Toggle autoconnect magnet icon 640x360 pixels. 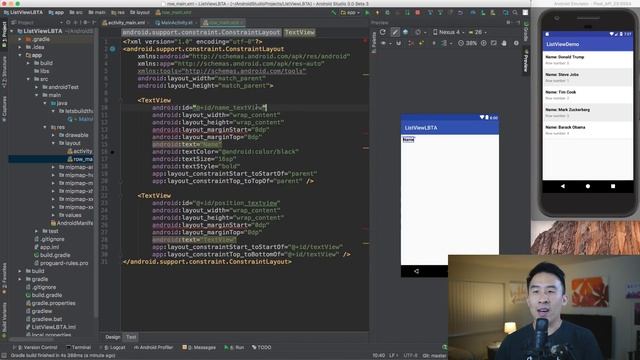coord(398,43)
